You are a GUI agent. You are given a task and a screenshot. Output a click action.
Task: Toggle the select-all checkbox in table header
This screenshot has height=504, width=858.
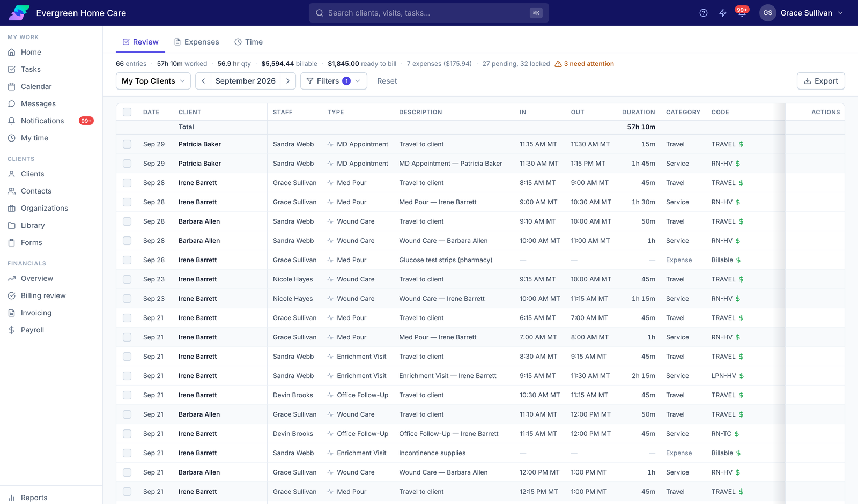(127, 112)
